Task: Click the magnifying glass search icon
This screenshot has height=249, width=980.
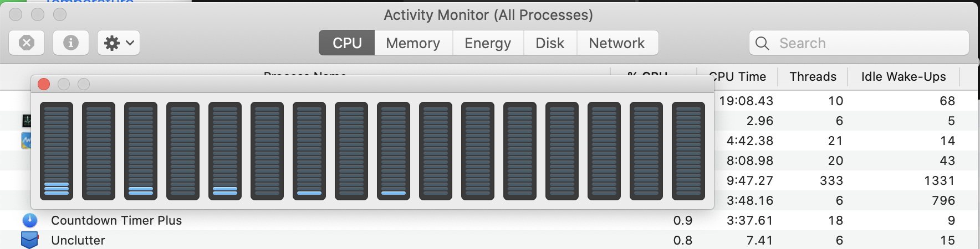Action: (x=763, y=43)
